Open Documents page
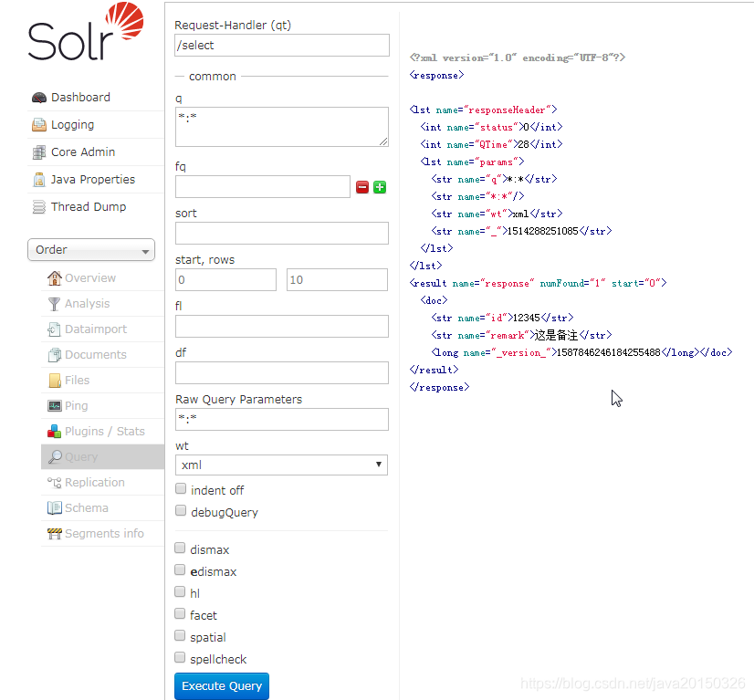754x700 pixels. (96, 355)
